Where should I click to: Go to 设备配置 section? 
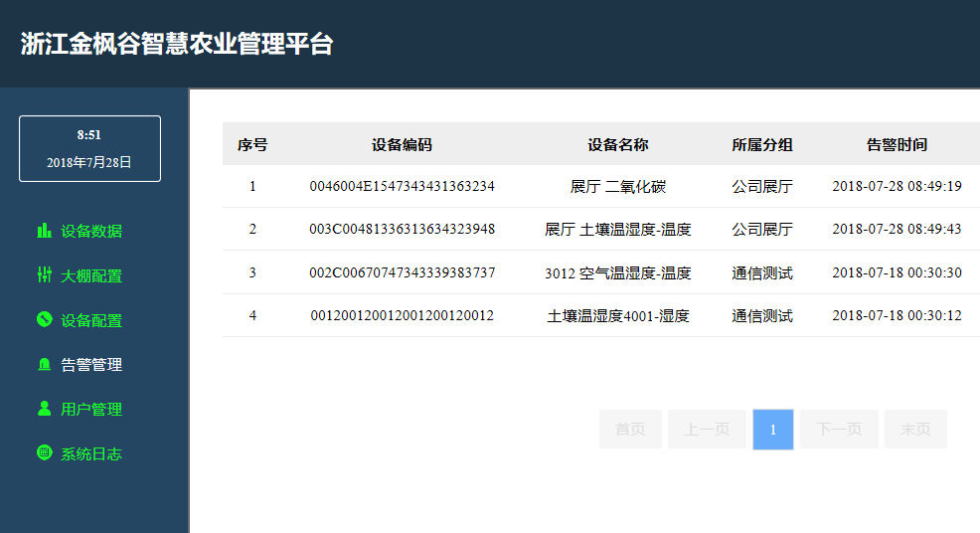[x=91, y=320]
